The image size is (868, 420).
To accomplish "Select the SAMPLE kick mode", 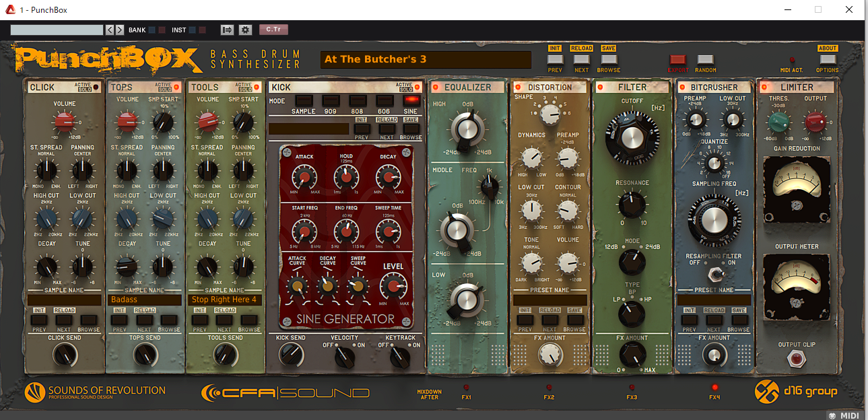I will (303, 100).
